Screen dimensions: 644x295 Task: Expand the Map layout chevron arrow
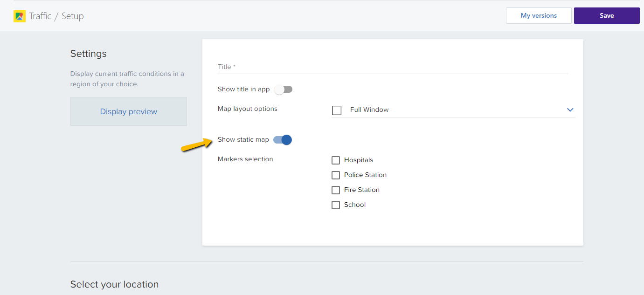coord(570,110)
